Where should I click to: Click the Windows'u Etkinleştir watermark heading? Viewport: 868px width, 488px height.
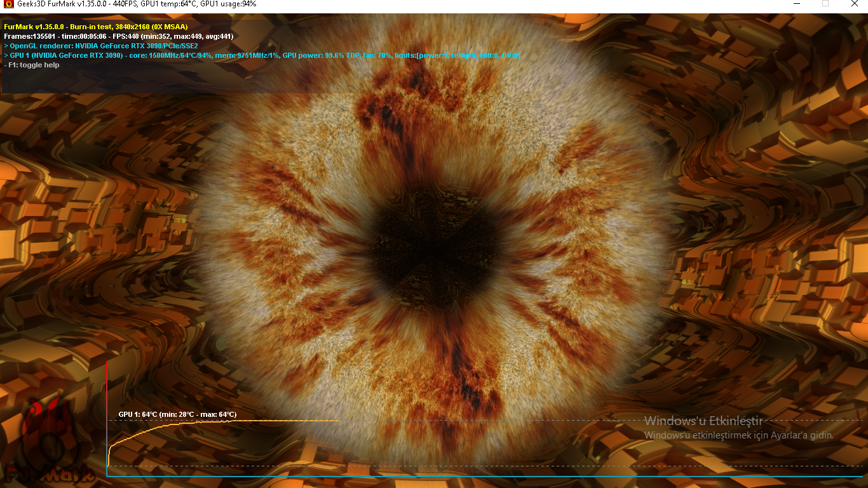click(x=703, y=421)
